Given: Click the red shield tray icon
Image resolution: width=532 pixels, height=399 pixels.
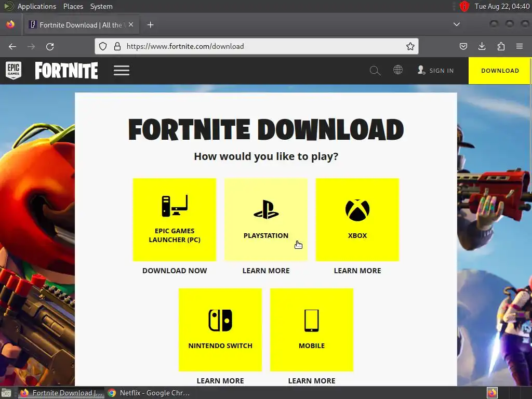Looking at the screenshot, I should tap(464, 6).
